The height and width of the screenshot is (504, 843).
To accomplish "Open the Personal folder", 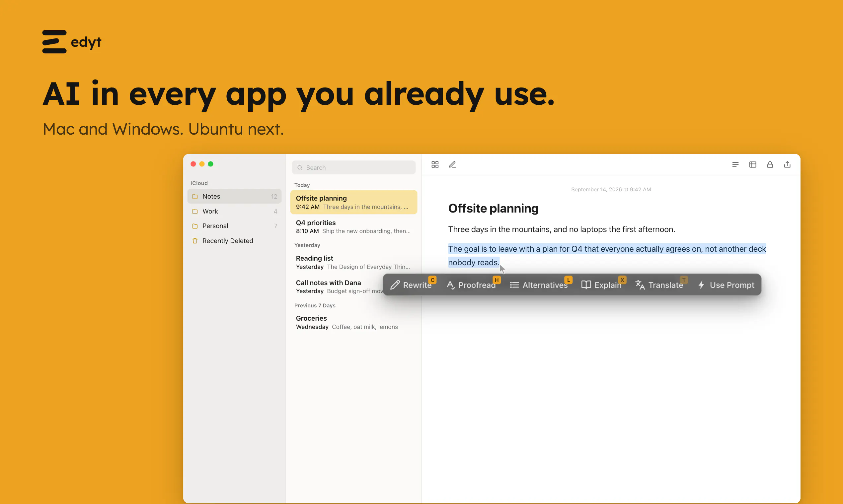I will [x=234, y=226].
